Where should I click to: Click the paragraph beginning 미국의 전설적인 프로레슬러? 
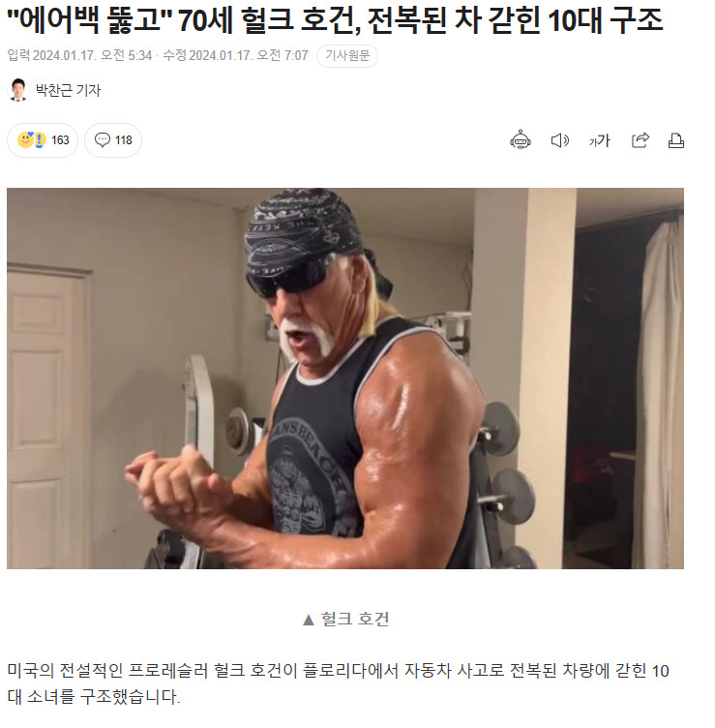click(339, 683)
